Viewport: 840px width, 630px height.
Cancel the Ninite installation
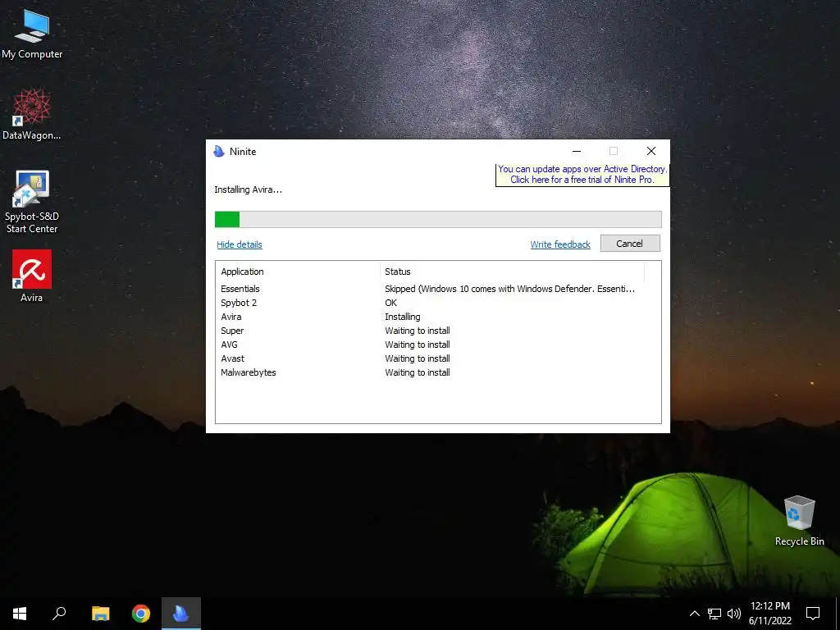pos(630,244)
